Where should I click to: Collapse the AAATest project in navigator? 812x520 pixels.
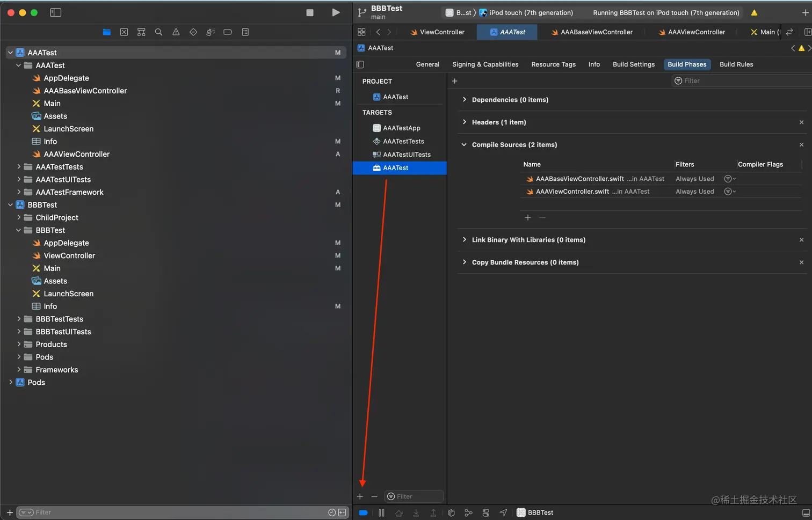10,53
